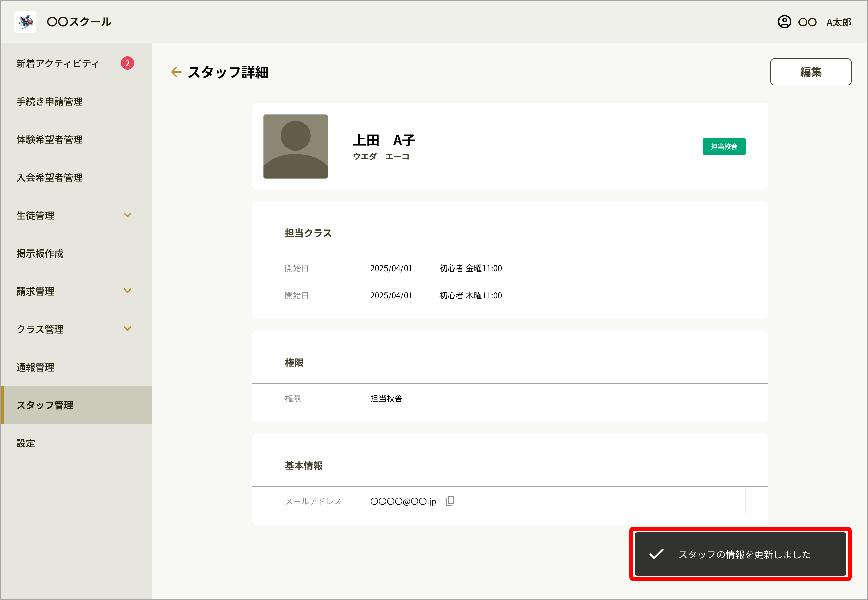
Task: Click the staff profile photo placeholder
Action: 295,146
